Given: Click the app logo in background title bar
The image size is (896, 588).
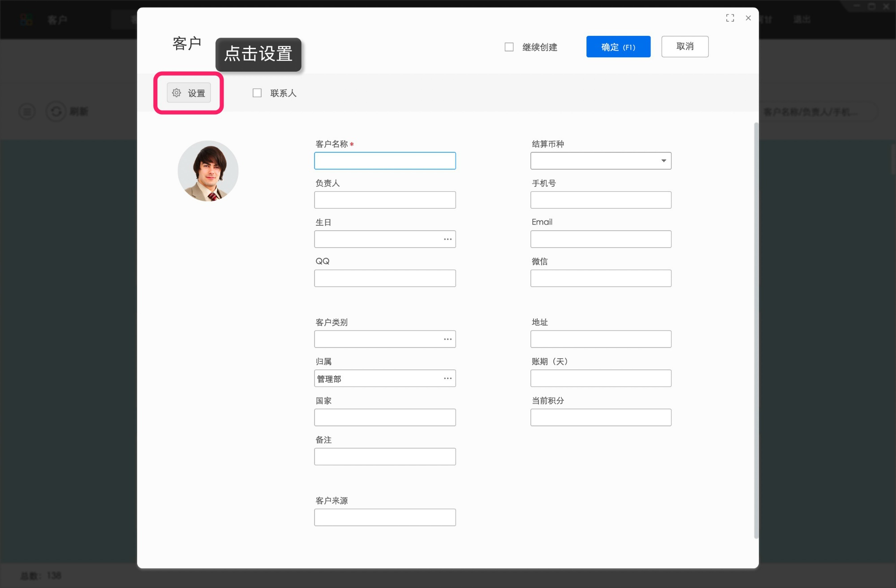Looking at the screenshot, I should click(x=26, y=20).
